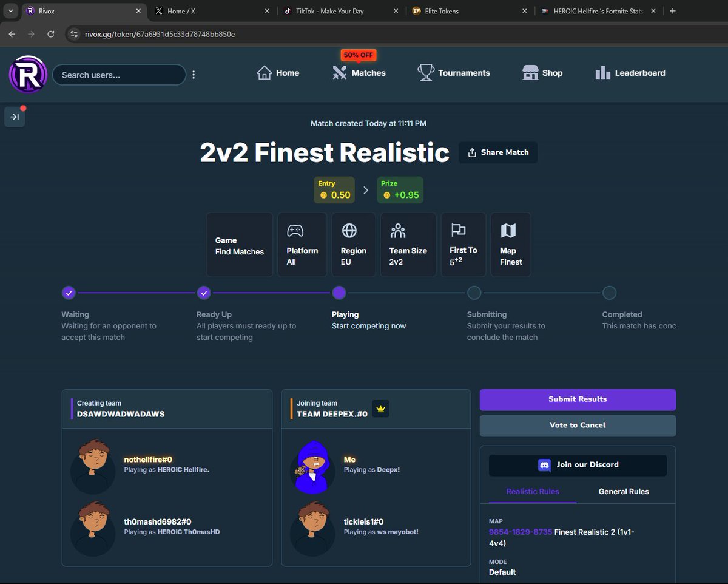Open a new browser tab
This screenshot has width=728, height=584.
point(673,11)
